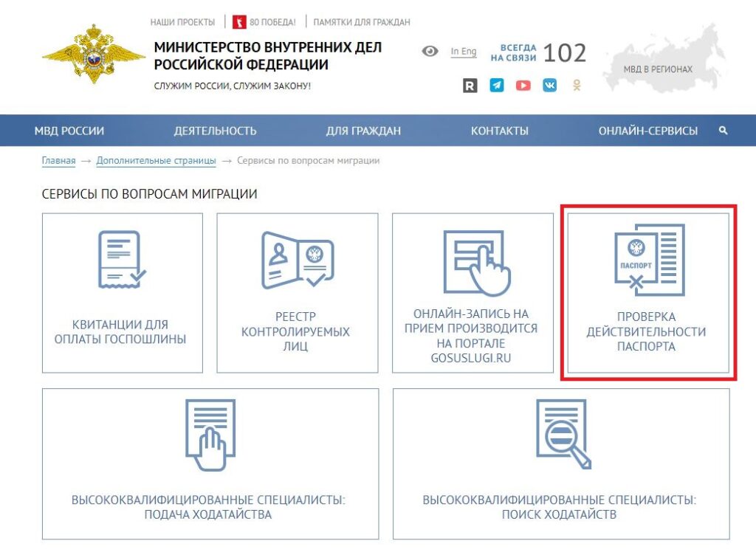Open the VK social icon
This screenshot has width=756, height=552.
[x=550, y=86]
